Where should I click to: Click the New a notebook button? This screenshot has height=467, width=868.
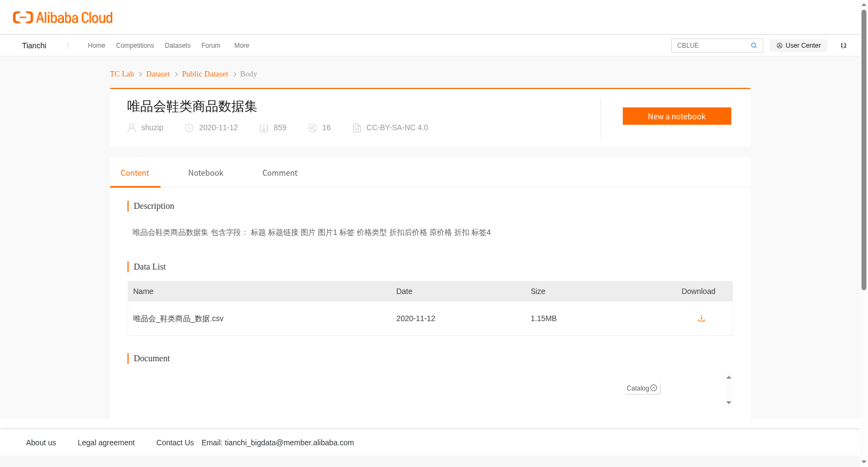click(676, 116)
